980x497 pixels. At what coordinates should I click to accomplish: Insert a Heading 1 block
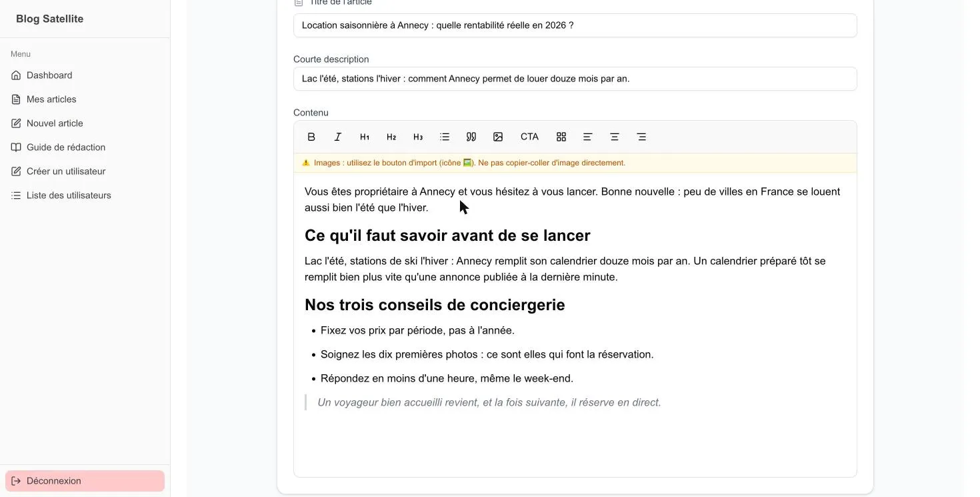(x=365, y=137)
